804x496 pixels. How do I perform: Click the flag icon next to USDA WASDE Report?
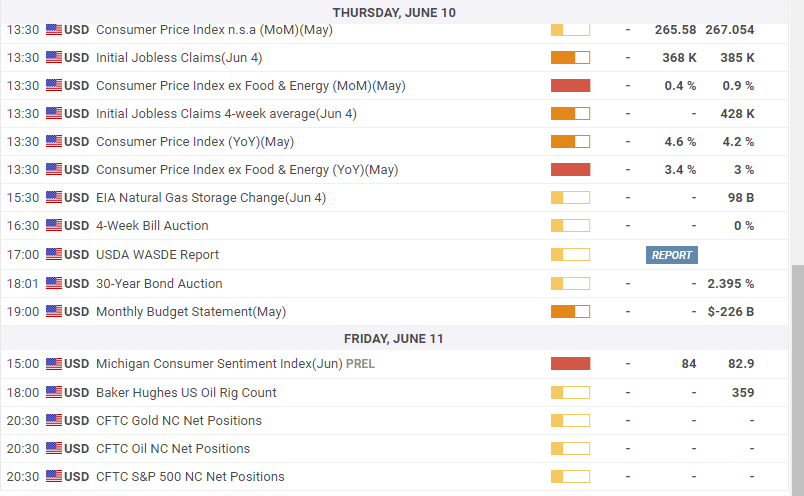click(x=54, y=255)
